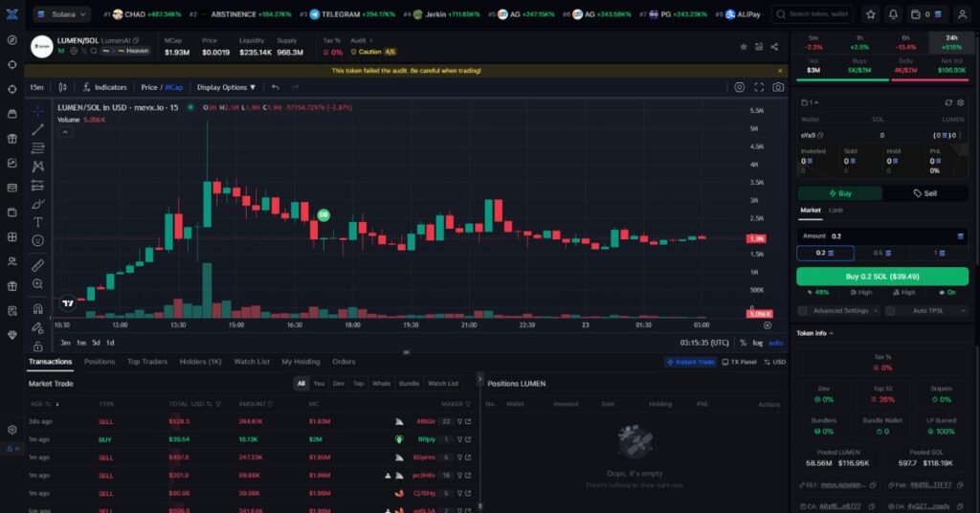Switch to the Limit order tab
This screenshot has height=513, width=980.
click(x=835, y=211)
